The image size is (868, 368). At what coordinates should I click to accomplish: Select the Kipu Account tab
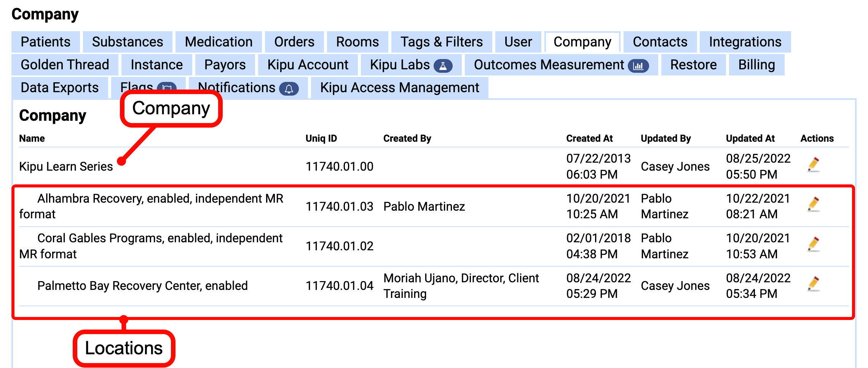tap(308, 65)
